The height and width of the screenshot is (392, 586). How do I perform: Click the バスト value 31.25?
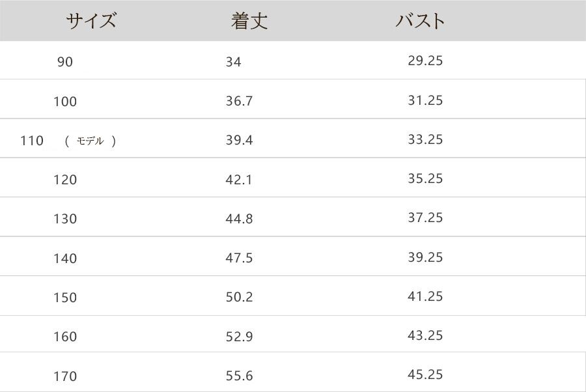425,100
